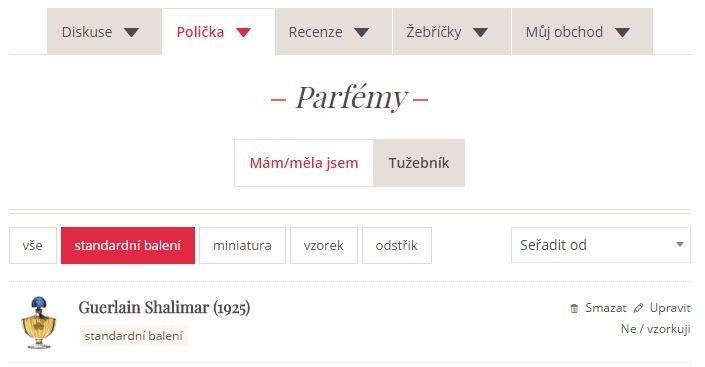Click the Ne / vzorkuji status text
Screen dimensions: 705x367
coord(656,329)
